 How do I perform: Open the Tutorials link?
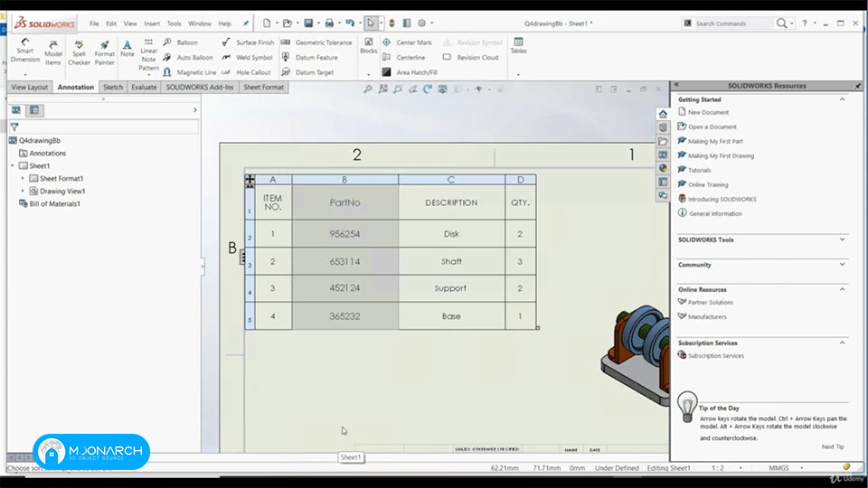click(x=694, y=171)
